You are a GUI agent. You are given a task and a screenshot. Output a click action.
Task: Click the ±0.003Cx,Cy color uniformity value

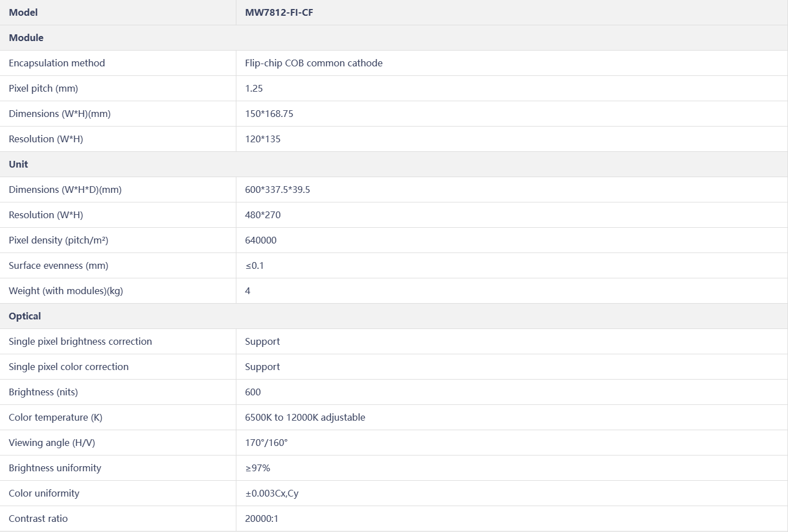271,493
